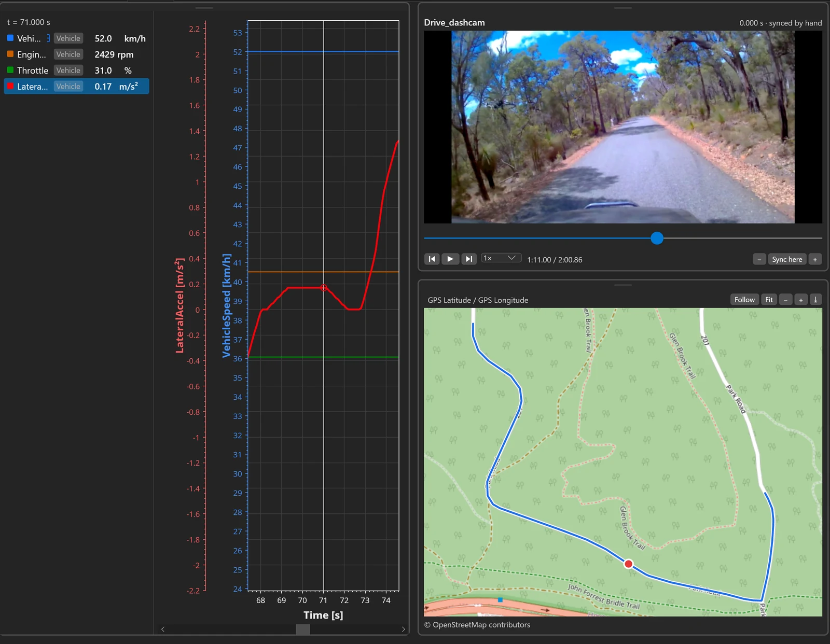Click the red cursor marker on LateralAccel curve

point(324,288)
